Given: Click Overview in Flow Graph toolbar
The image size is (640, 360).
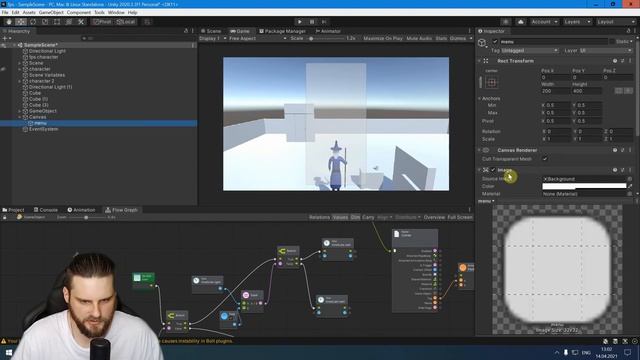Looking at the screenshot, I should coord(434,218).
